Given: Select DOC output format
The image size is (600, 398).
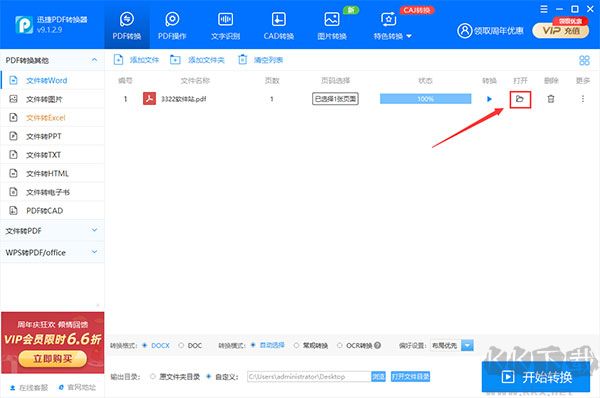Looking at the screenshot, I should tap(190, 345).
